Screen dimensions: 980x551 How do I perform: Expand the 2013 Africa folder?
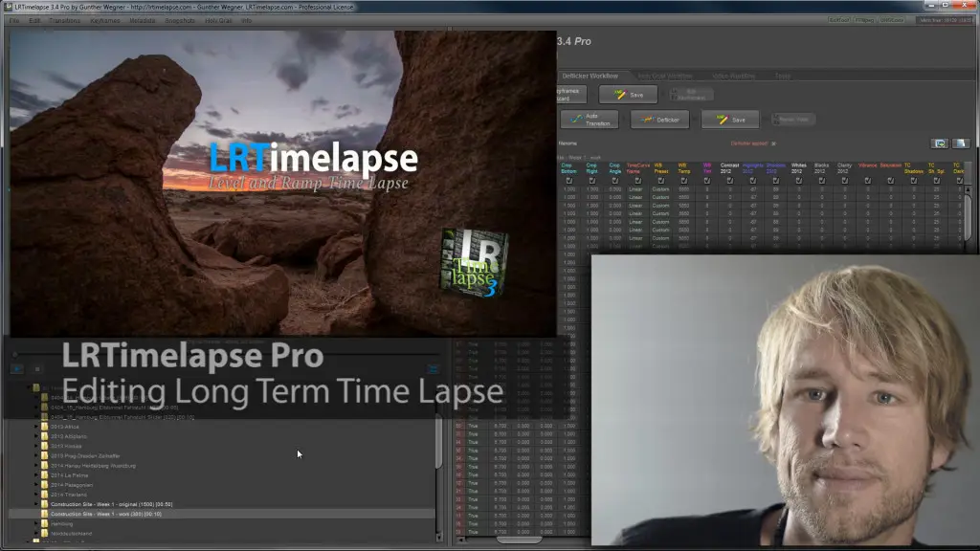click(36, 427)
